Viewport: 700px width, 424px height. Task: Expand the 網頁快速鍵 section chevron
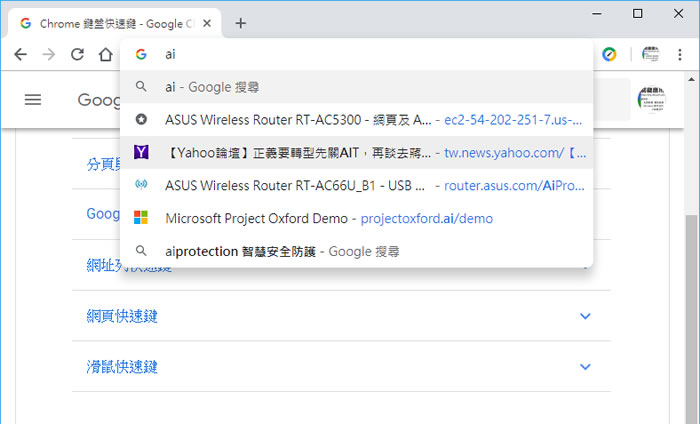(x=586, y=316)
